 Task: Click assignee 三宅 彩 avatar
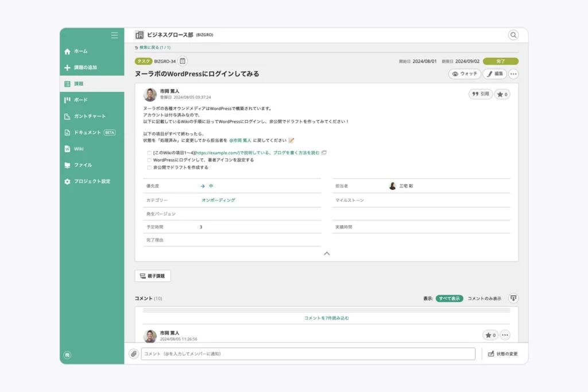(x=392, y=186)
